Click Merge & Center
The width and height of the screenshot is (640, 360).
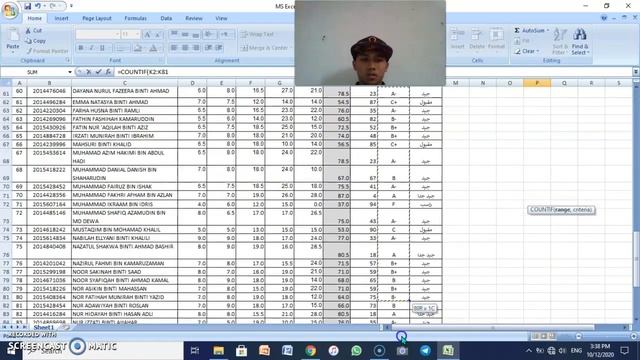(266, 48)
